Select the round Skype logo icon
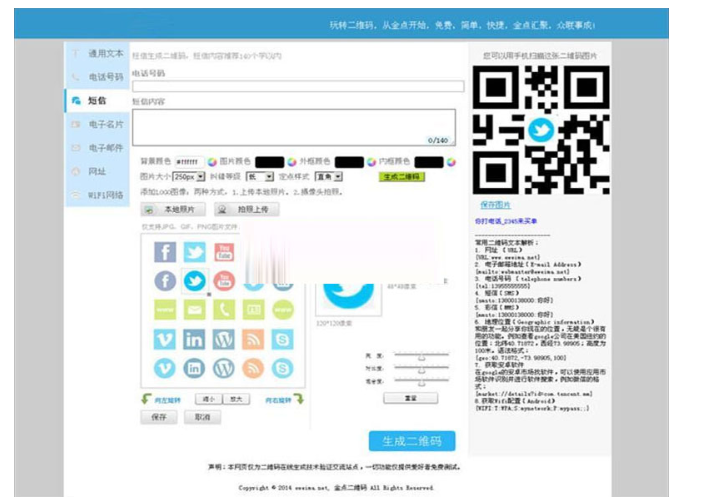Image resolution: width=717 pixels, height=499 pixels. click(x=282, y=369)
